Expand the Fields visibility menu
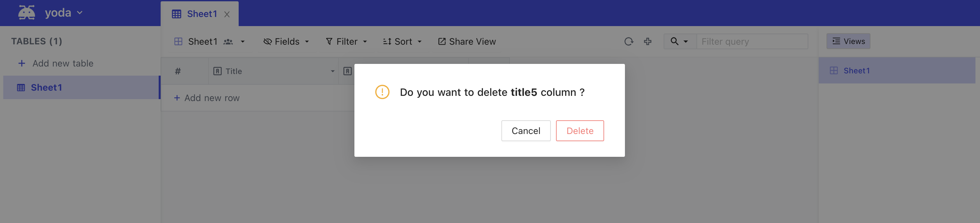This screenshot has height=223, width=980. point(286,41)
